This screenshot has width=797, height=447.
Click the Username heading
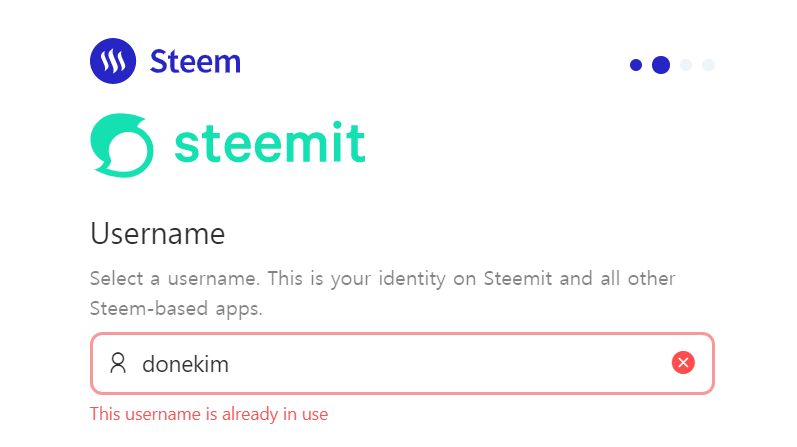point(158,234)
